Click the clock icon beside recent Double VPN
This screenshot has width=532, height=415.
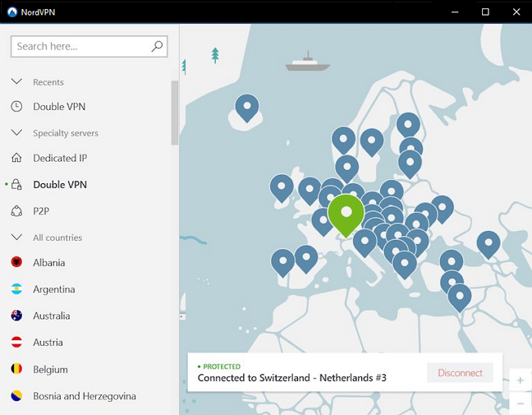tap(16, 106)
